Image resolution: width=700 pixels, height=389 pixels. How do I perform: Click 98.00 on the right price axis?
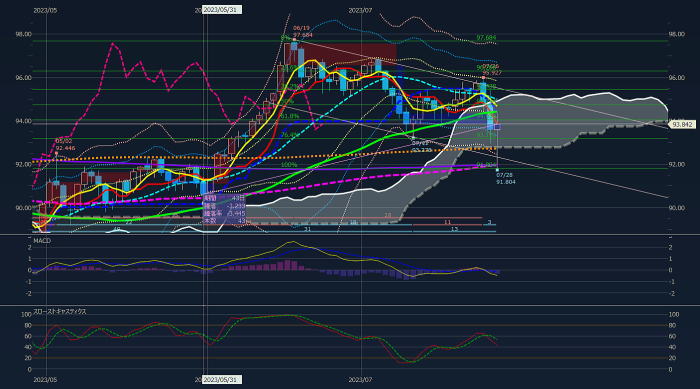pyautogui.click(x=677, y=34)
